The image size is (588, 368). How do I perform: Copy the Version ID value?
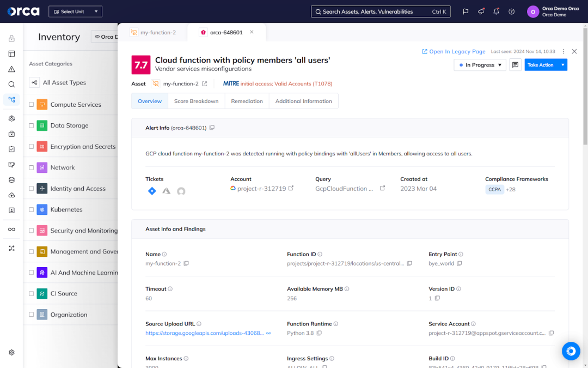(437, 298)
